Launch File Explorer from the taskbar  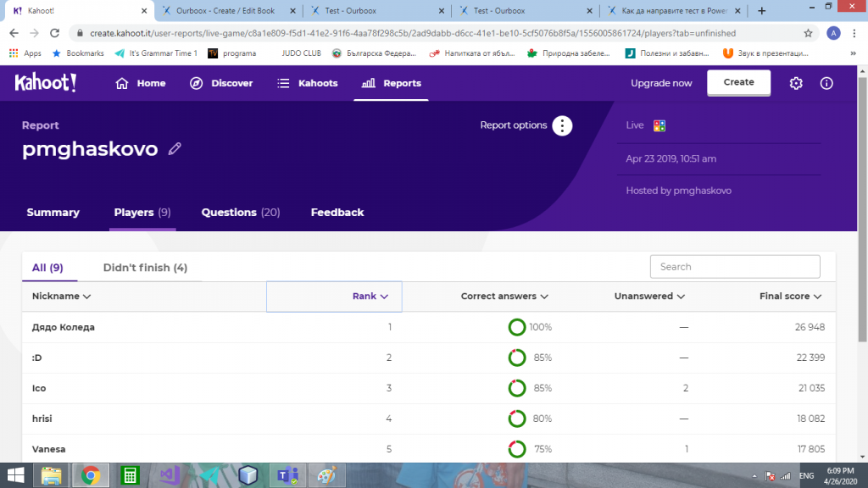pos(52,475)
